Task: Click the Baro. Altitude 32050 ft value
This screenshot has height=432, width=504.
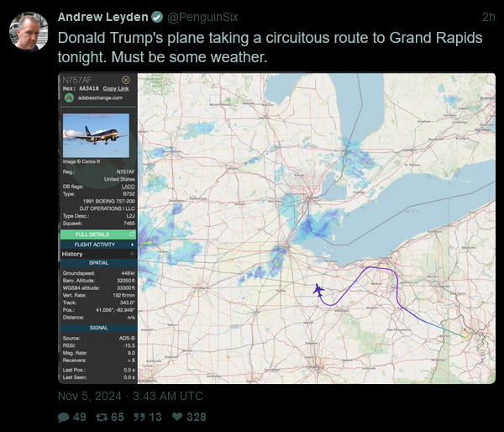Action: tap(126, 281)
